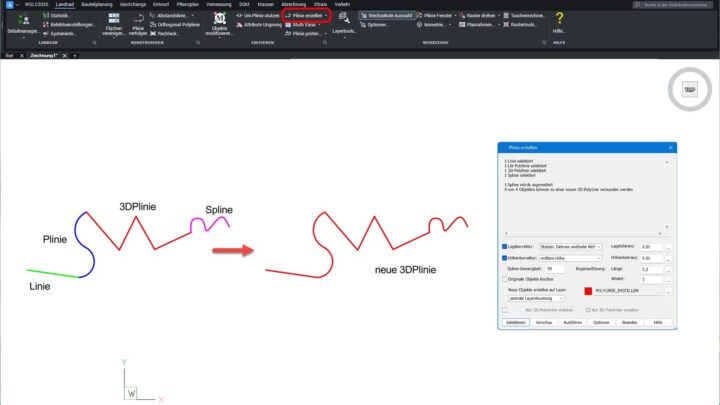Select the Rechteck tool
This screenshot has height=405, width=720.
164,34
